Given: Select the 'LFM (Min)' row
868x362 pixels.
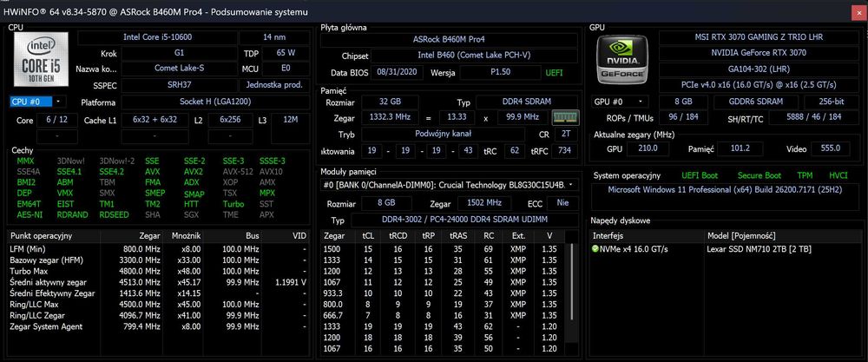Looking at the screenshot, I should (158, 249).
